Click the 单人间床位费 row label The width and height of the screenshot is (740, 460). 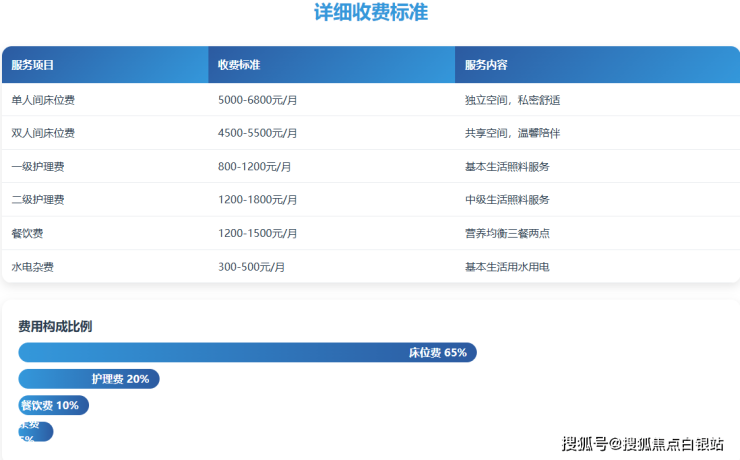coord(43,100)
